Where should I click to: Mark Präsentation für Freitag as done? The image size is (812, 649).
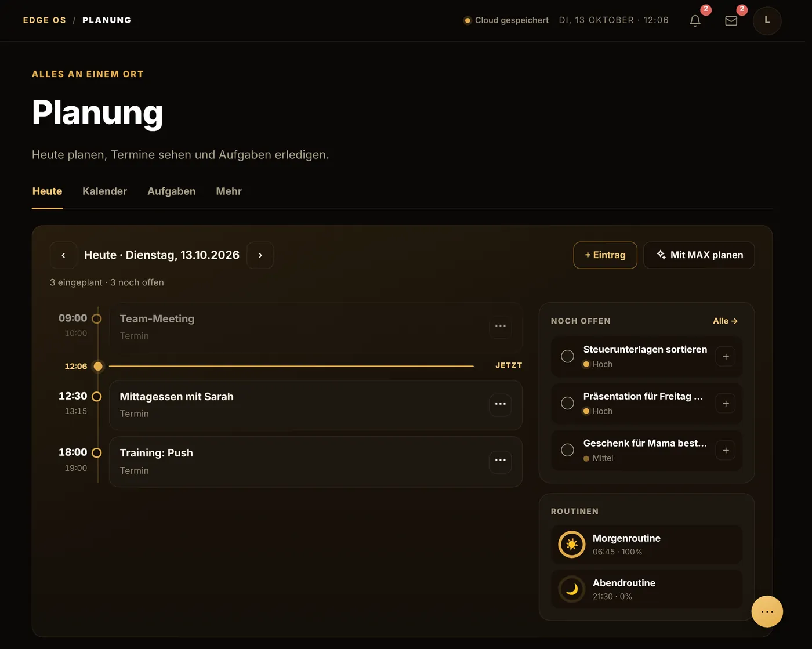[x=567, y=403]
